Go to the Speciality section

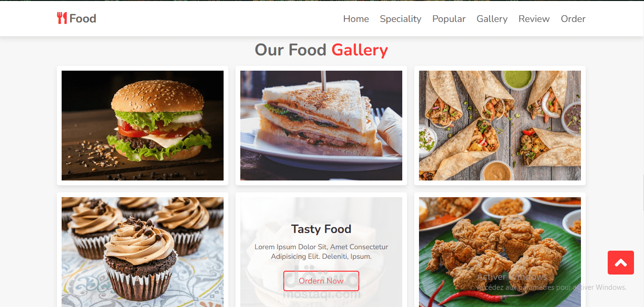point(400,19)
